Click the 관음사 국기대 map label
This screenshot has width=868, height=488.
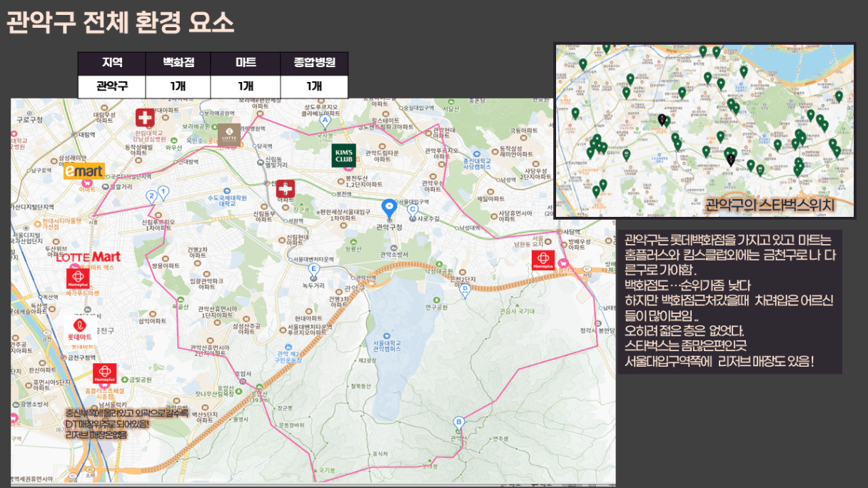pos(518,311)
